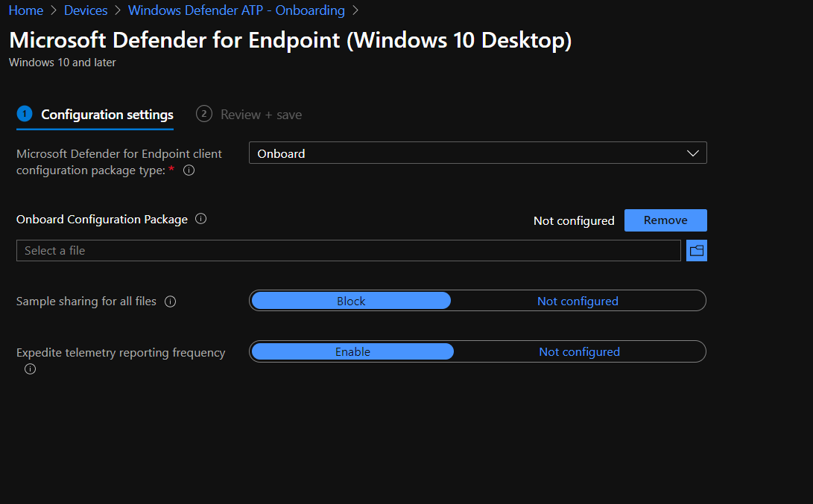
Task: Set telemetry reporting frequency to Not configured
Action: click(x=579, y=351)
